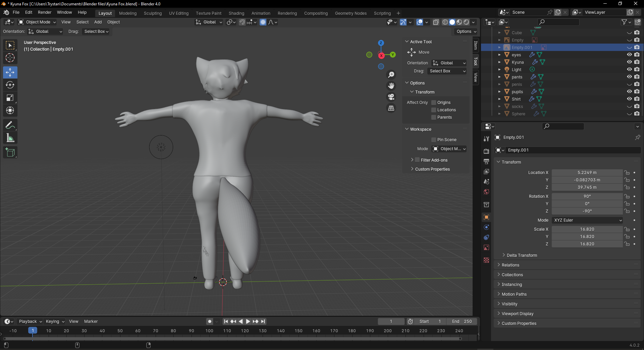Toggle camera view in the viewport
The height and width of the screenshot is (350, 644).
(391, 97)
